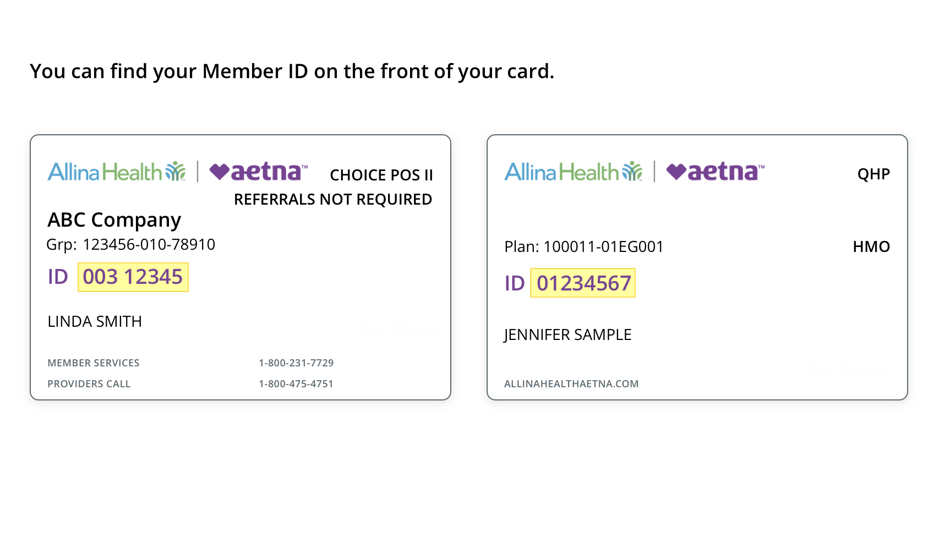Viewport: 939px width, 560px height.
Task: Click the QHP label on right card
Action: click(874, 174)
